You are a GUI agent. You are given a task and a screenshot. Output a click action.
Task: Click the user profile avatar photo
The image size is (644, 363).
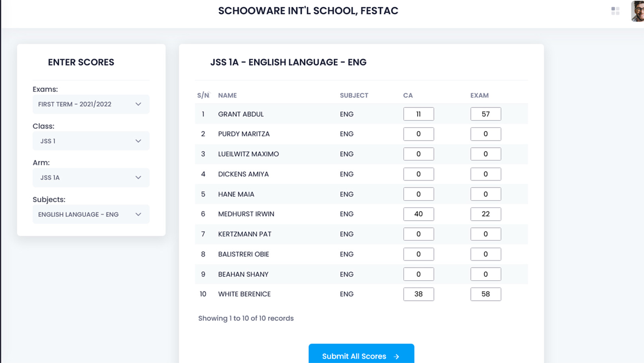pyautogui.click(x=638, y=11)
